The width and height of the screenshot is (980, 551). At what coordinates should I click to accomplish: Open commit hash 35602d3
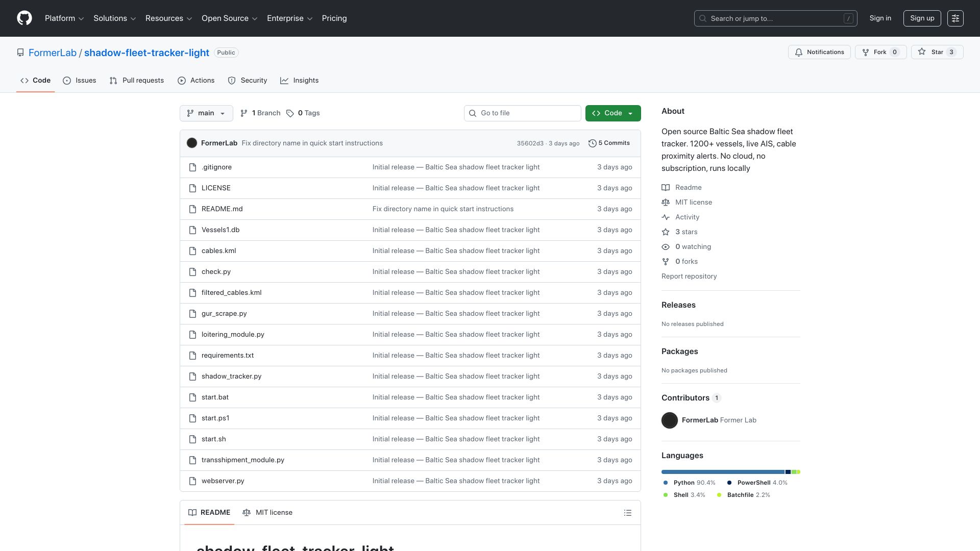coord(530,143)
